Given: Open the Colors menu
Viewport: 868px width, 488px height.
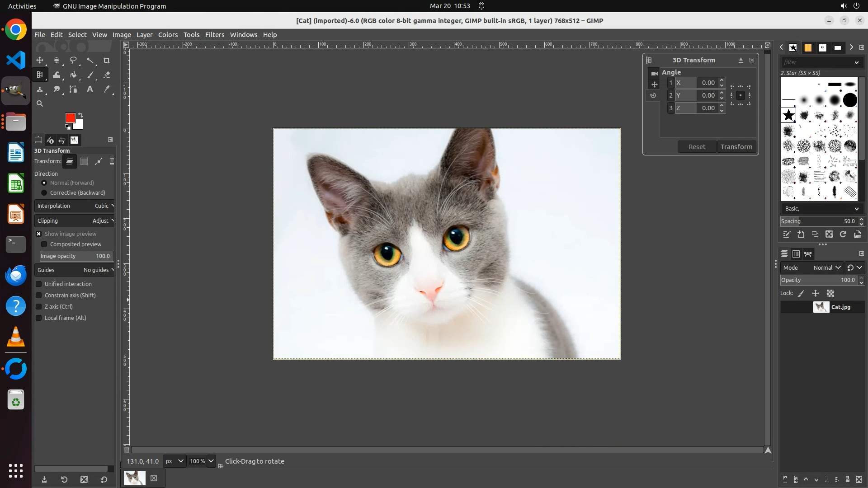Looking at the screenshot, I should coord(168,35).
